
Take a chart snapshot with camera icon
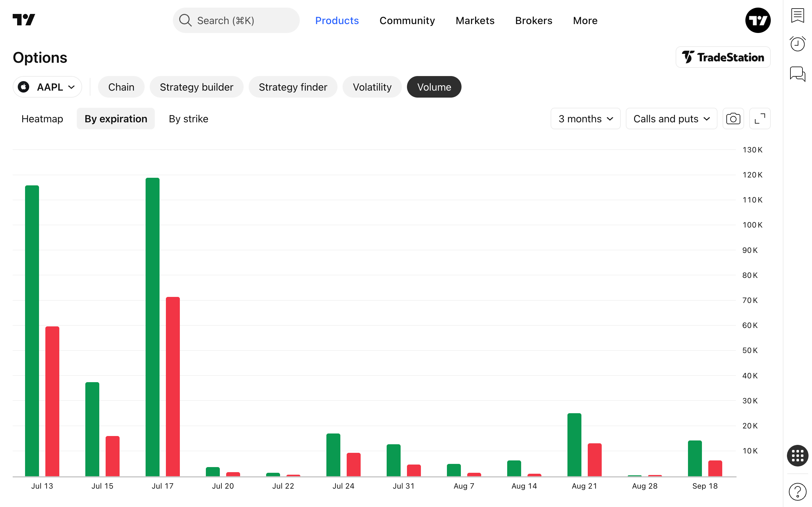(733, 119)
